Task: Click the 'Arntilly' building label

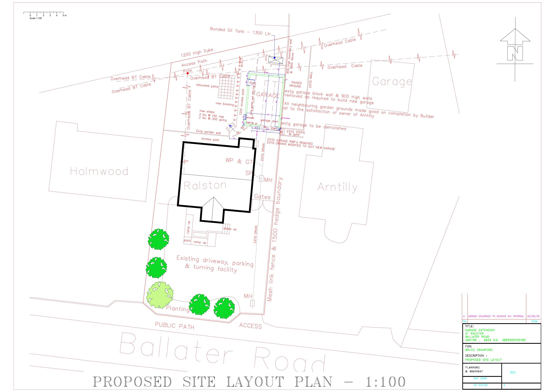Action: pos(337,187)
